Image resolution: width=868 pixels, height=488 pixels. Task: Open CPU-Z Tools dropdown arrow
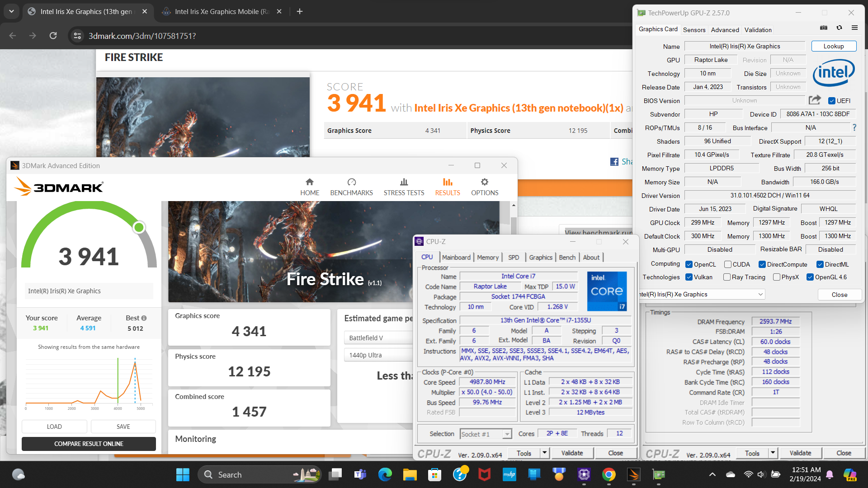click(544, 453)
